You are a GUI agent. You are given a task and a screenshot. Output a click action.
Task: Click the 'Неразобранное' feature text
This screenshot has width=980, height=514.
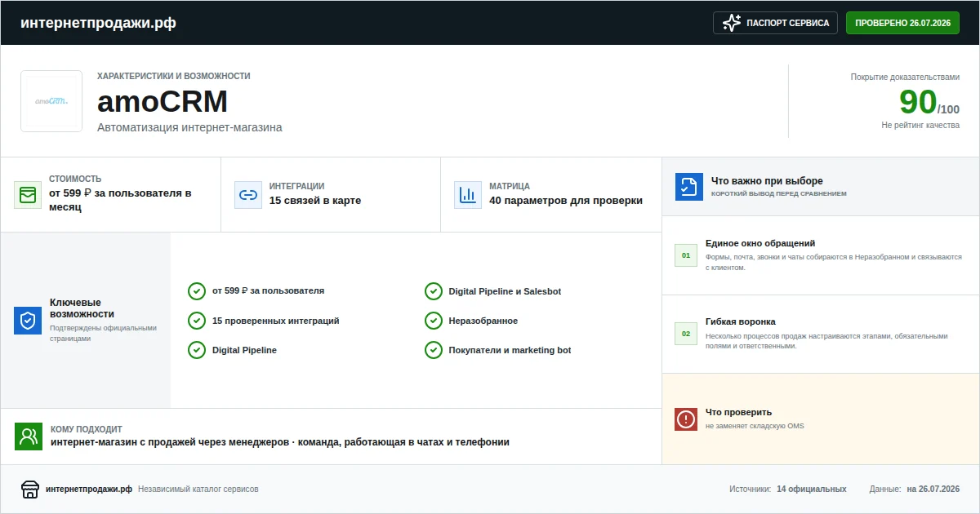483,321
